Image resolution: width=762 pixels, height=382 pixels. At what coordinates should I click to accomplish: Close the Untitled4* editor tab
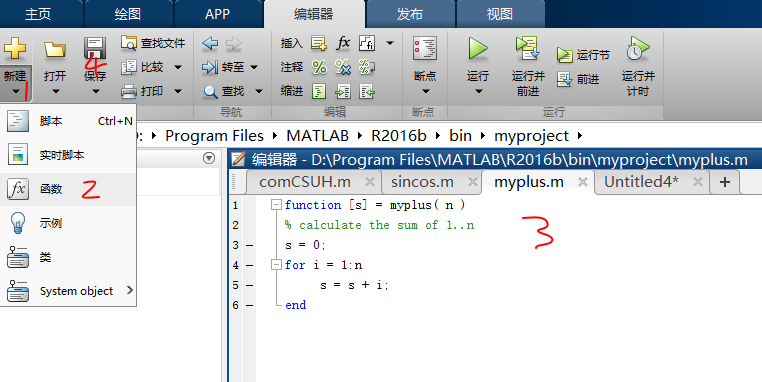(x=698, y=182)
